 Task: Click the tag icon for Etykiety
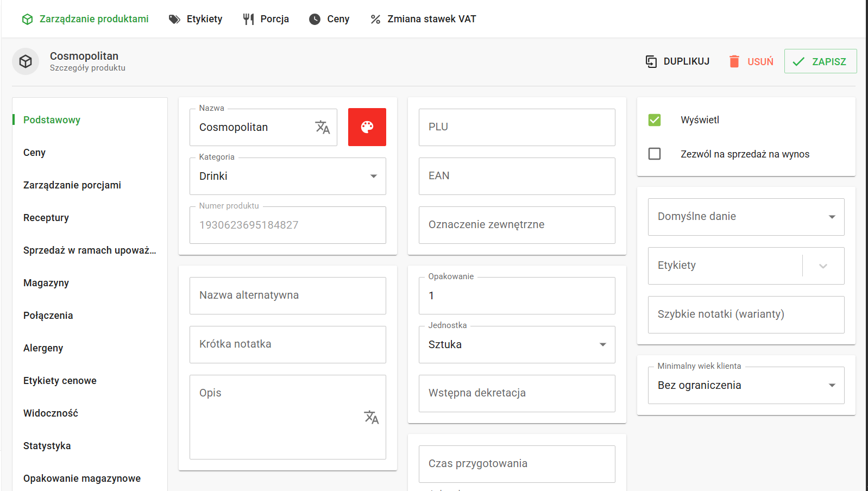tap(174, 20)
